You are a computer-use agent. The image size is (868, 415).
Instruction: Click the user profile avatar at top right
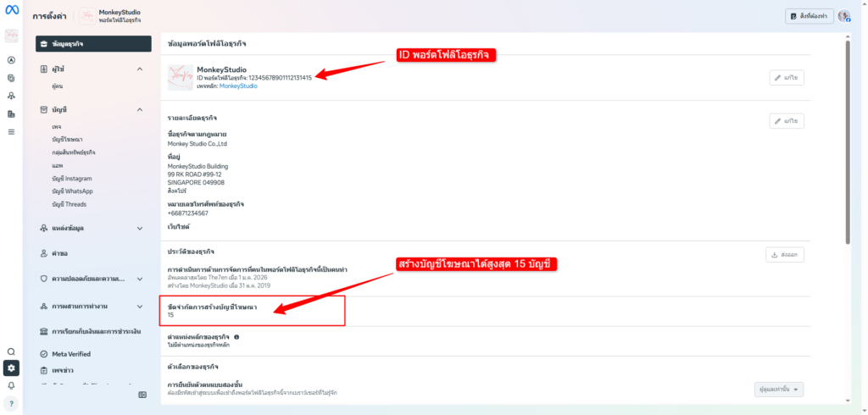click(x=843, y=16)
